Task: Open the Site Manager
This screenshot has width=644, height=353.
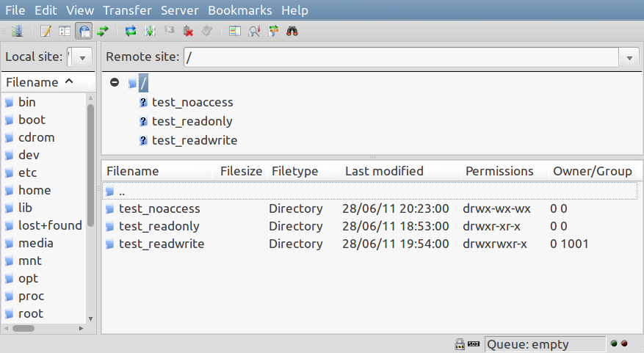Action: [17, 31]
